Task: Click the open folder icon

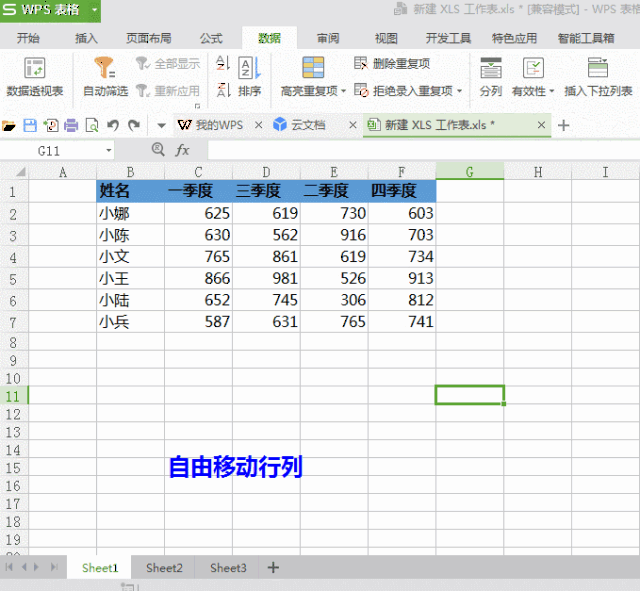Action: (9, 125)
